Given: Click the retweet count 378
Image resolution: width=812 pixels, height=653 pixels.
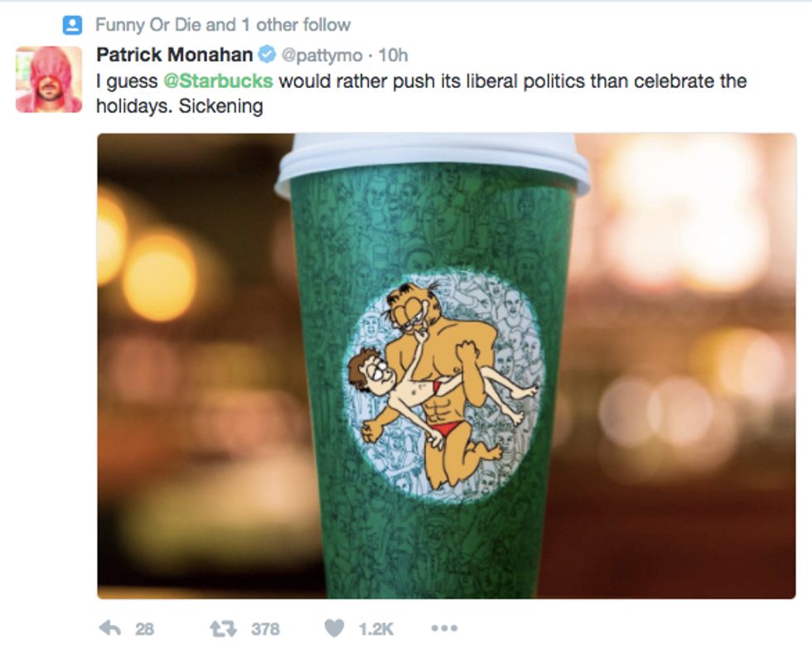Looking at the screenshot, I should click(265, 630).
